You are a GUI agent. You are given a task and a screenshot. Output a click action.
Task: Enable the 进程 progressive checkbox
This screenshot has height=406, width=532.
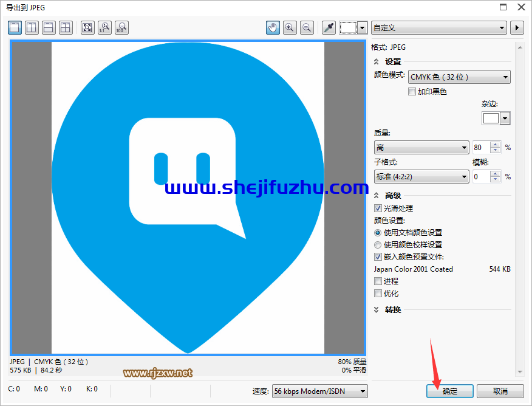pyautogui.click(x=378, y=281)
